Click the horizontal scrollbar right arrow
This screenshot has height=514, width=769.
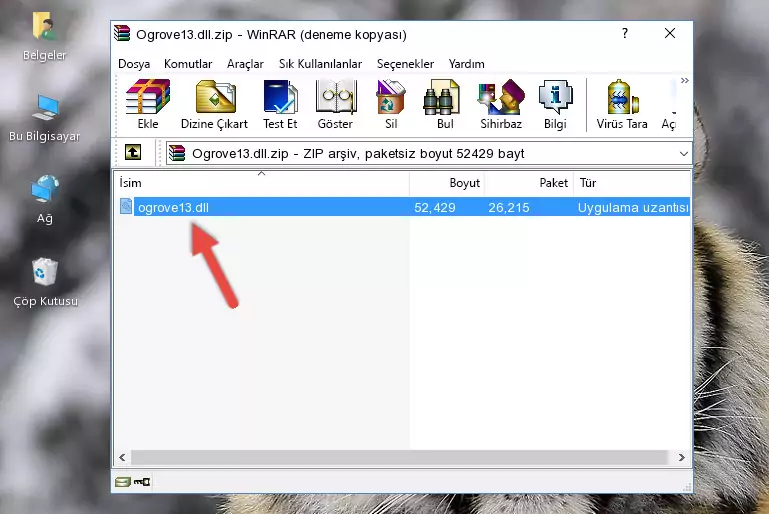tap(681, 457)
